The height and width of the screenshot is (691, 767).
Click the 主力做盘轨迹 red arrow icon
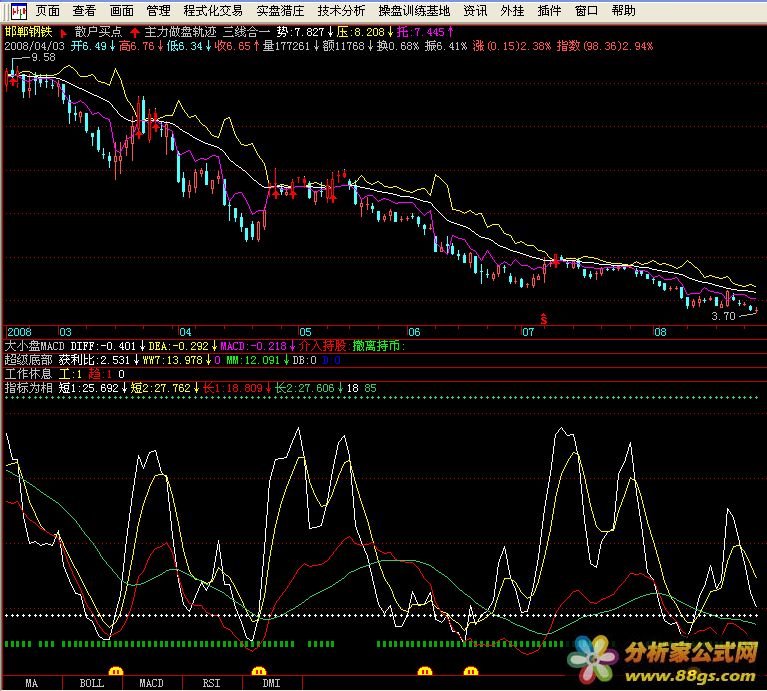coord(135,33)
